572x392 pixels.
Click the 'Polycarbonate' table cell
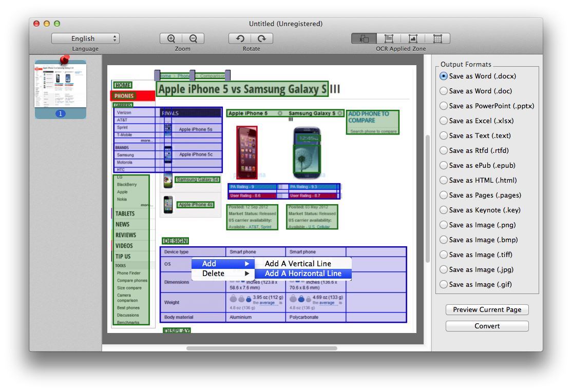click(316, 317)
